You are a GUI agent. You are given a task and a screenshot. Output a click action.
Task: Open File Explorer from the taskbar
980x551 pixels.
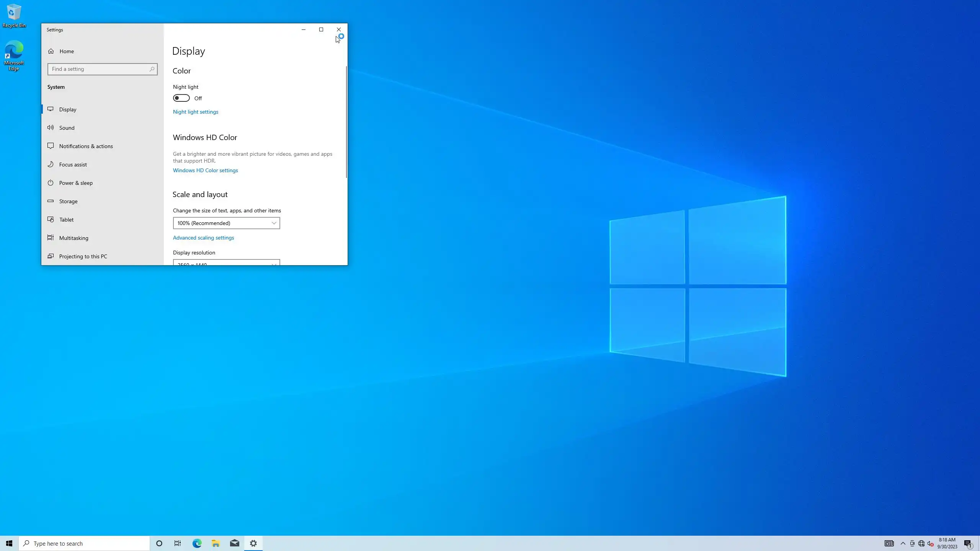pos(216,543)
